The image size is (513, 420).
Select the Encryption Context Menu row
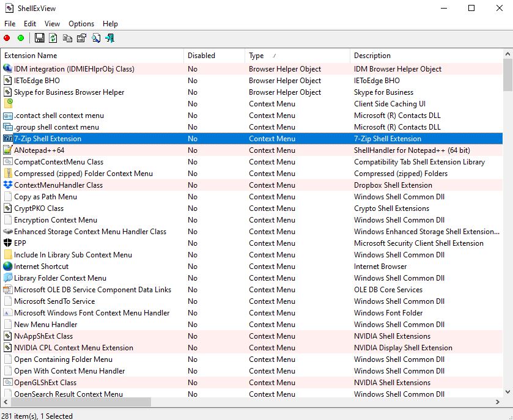[x=252, y=220]
